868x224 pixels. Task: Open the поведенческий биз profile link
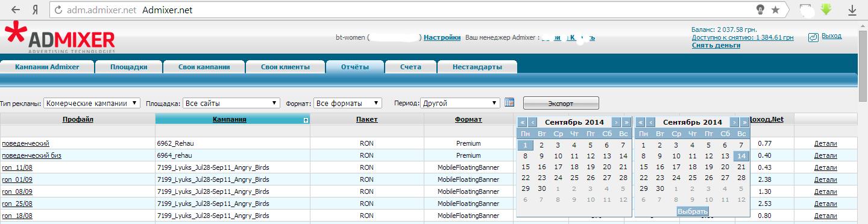point(31,155)
